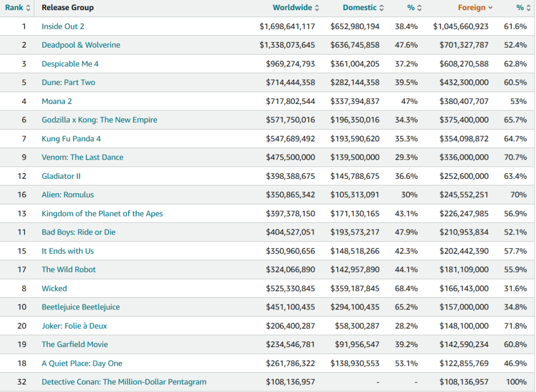Viewport: 536px width, 392px height.
Task: Open Detective Conan: The Million-Dollar Pentagram
Action: [124, 382]
